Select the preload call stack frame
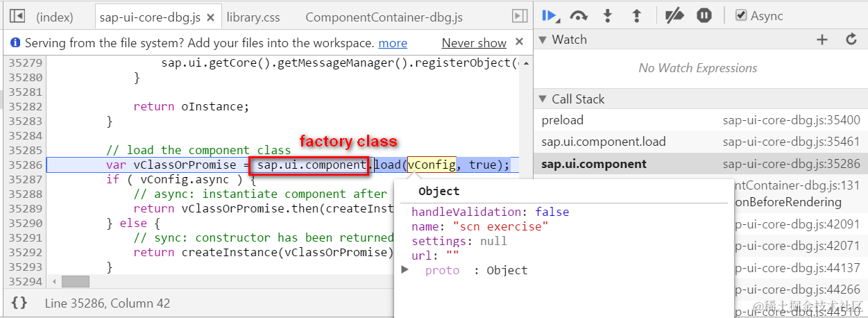The height and width of the screenshot is (318, 868). pos(563,120)
